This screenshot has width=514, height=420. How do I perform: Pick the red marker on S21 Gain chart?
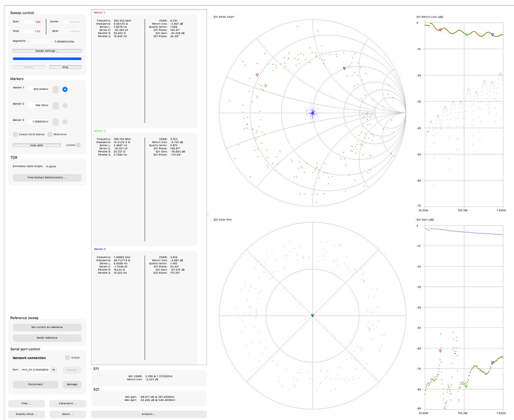[x=440, y=351]
